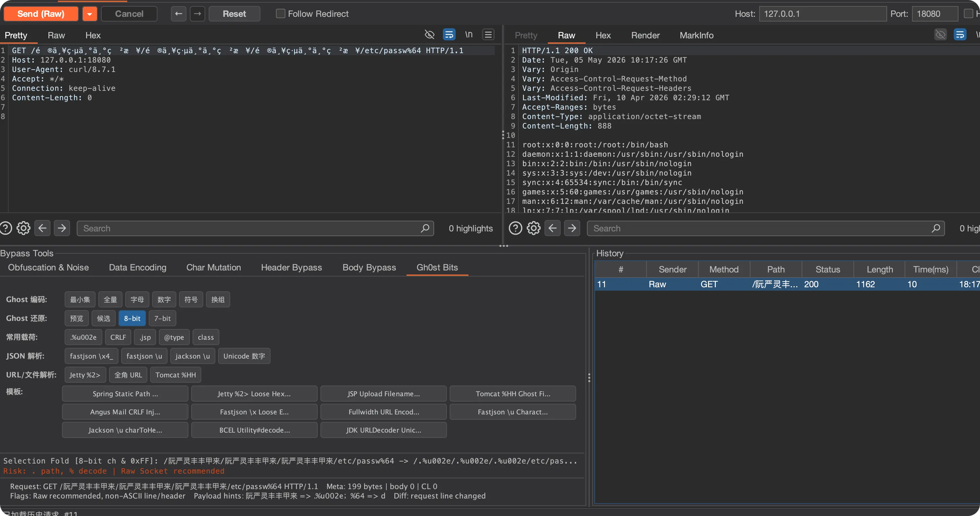Jump to previous request search match
This screenshot has width=980, height=516.
42,228
